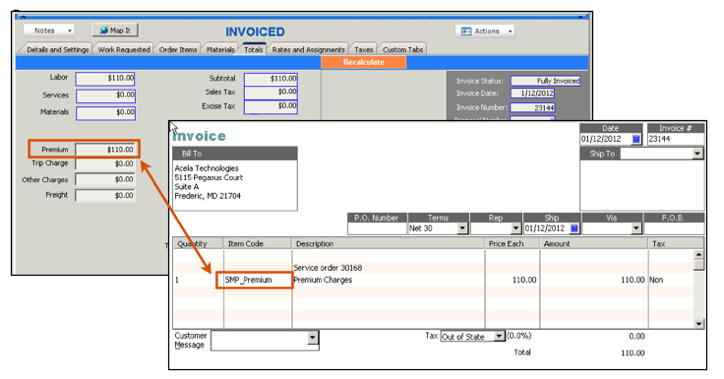Click the P.O. Number field
This screenshot has height=379, width=724.
pos(377,229)
